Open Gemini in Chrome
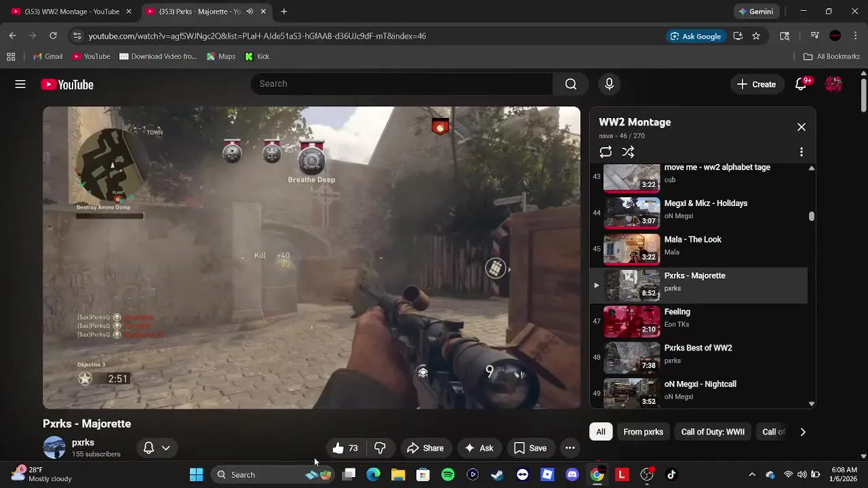The height and width of the screenshot is (488, 868). tap(755, 12)
